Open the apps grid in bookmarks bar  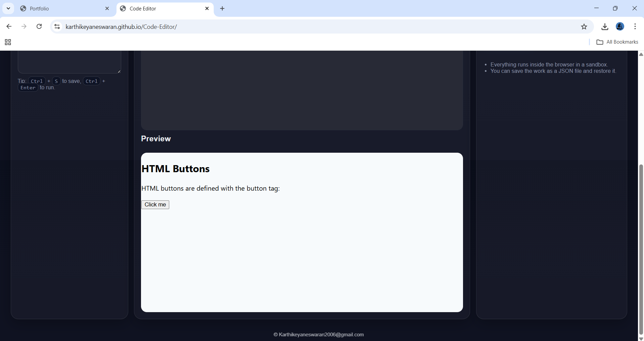pos(8,42)
